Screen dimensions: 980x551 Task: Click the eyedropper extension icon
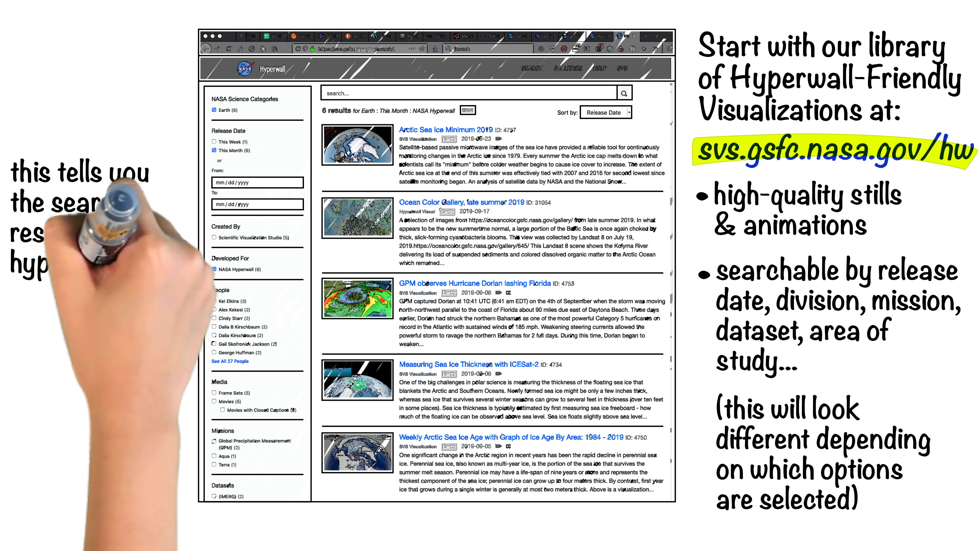(x=644, y=49)
